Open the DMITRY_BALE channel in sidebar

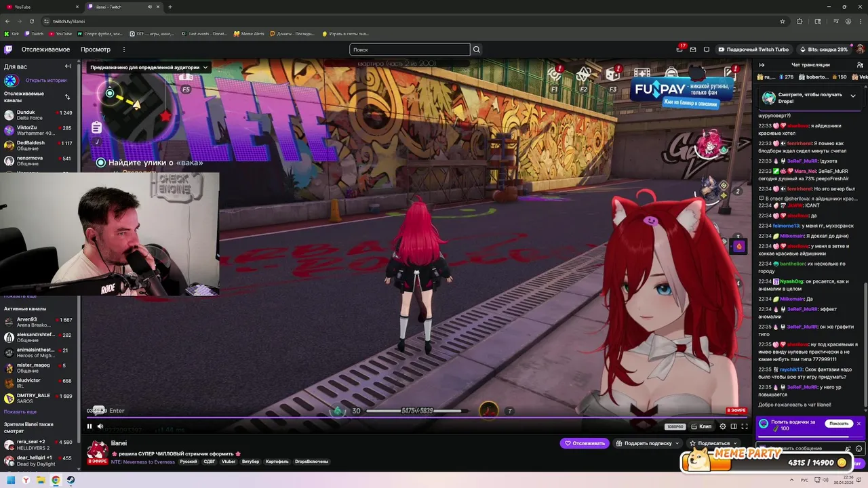[38, 398]
